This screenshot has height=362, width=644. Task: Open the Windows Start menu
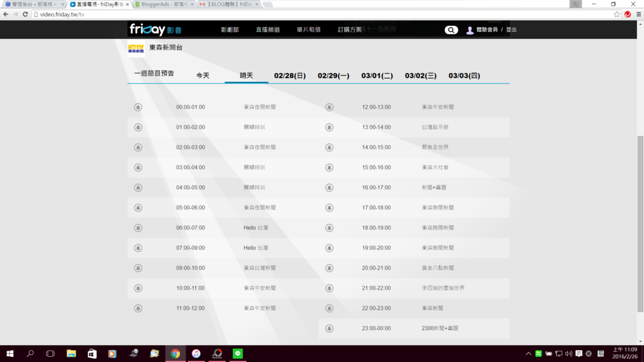coord(10,353)
